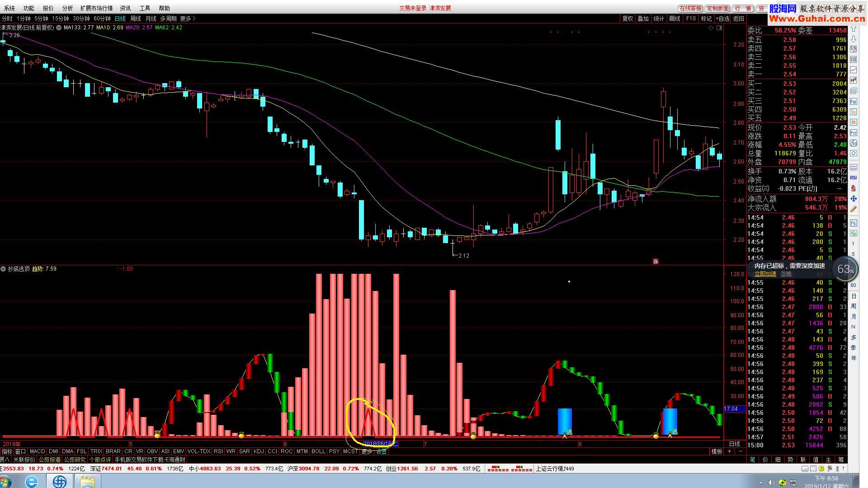Click the stacked windows icon in right toolbar
The height and width of the screenshot is (488, 868).
point(853,90)
